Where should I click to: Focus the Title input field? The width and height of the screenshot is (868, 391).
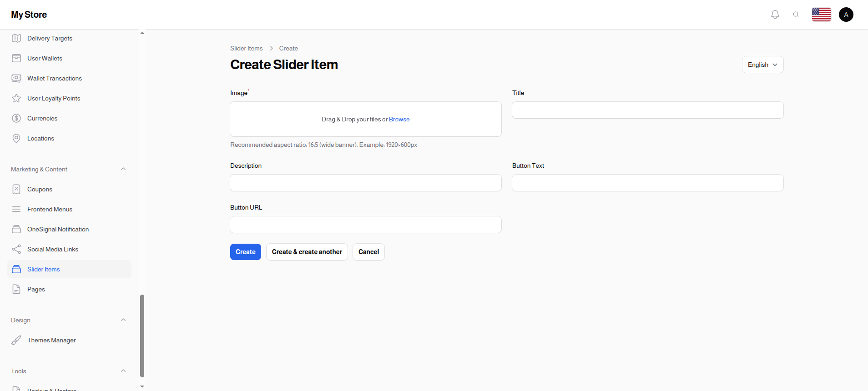[648, 110]
